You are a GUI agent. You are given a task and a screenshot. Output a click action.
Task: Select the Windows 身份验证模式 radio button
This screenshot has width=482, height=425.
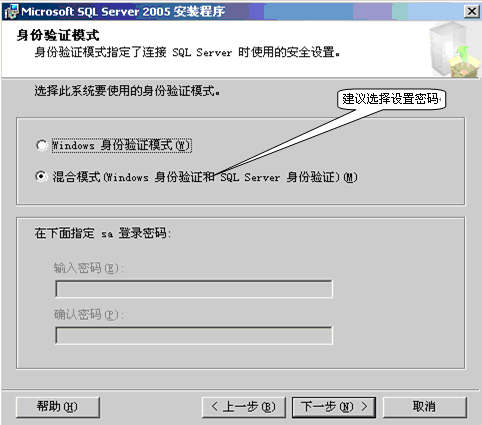42,145
